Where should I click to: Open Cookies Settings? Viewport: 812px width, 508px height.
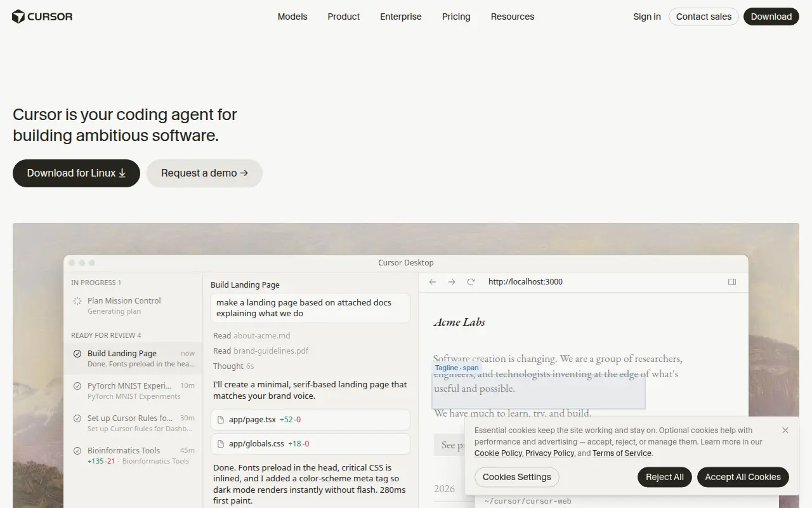[x=517, y=477]
